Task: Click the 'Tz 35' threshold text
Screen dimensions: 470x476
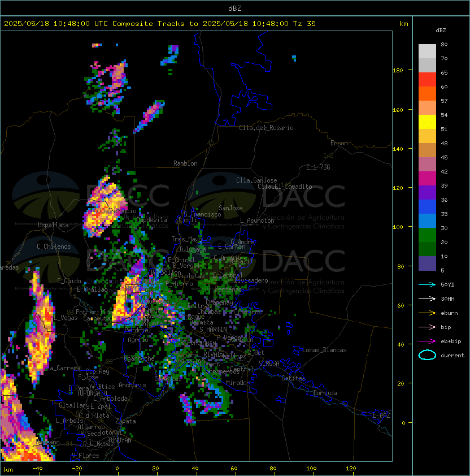Action: 304,24
